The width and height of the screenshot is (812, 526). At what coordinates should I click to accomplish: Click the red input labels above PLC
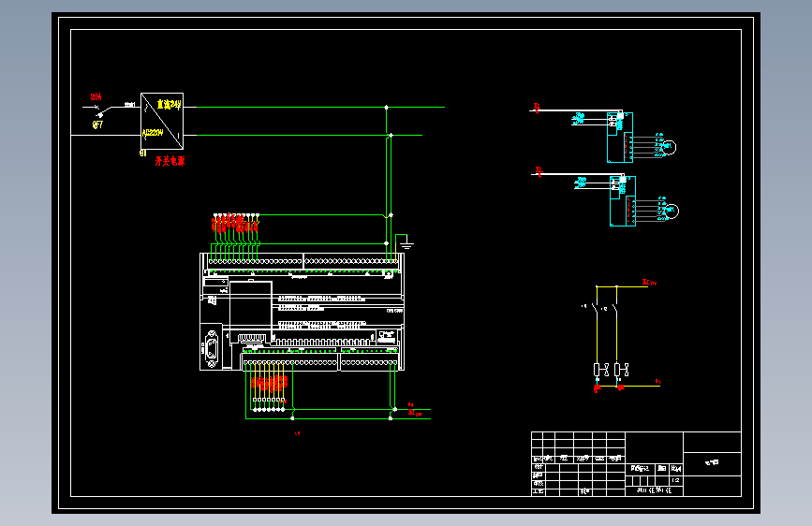point(235,223)
